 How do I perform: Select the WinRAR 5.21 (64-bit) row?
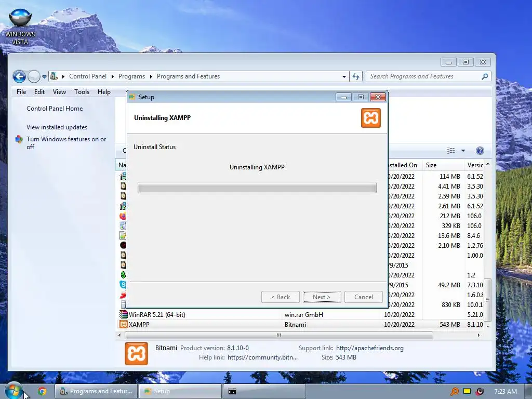point(301,315)
